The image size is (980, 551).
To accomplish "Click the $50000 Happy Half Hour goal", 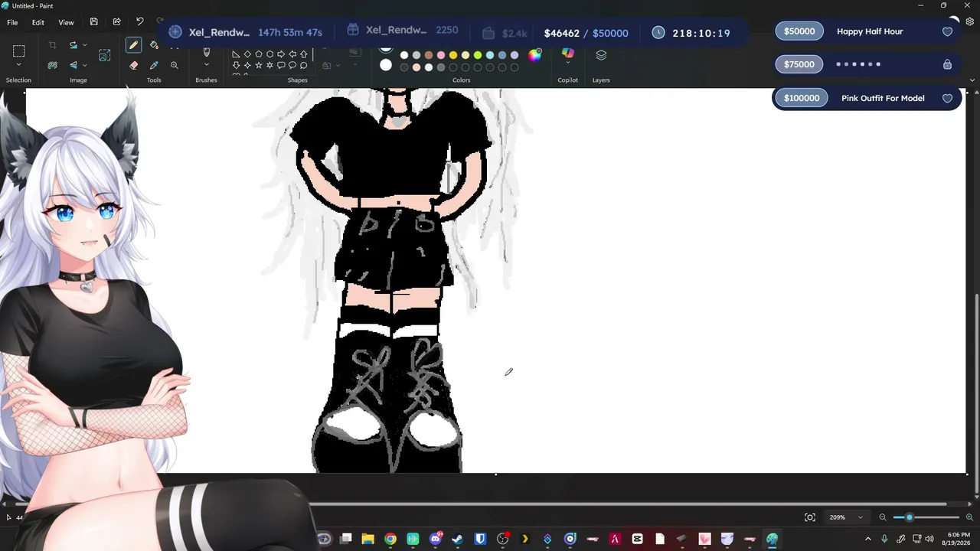I will [x=866, y=31].
